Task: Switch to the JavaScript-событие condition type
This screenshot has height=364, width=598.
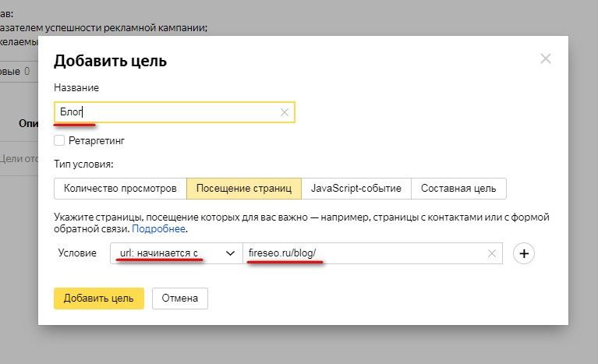Action: 356,189
